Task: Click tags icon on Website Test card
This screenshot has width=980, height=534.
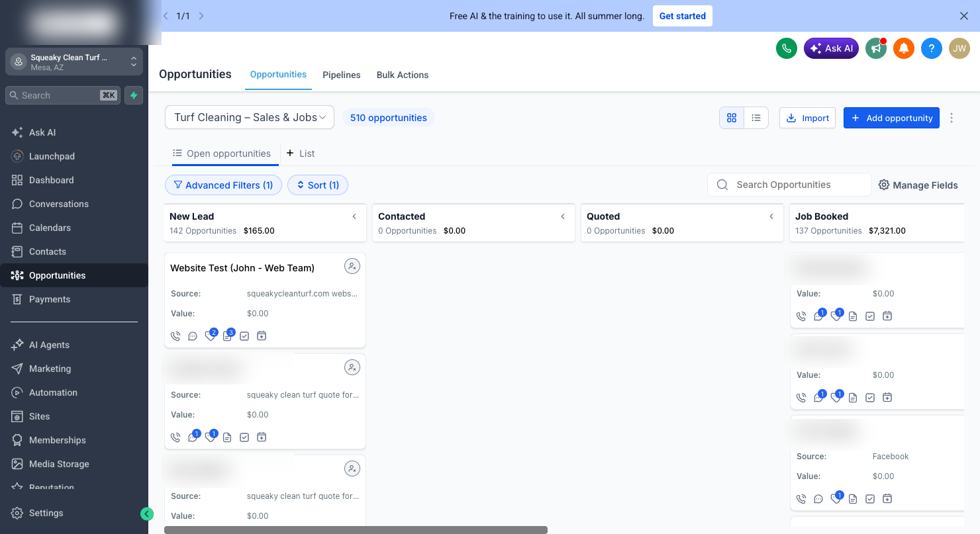Action: 210,336
